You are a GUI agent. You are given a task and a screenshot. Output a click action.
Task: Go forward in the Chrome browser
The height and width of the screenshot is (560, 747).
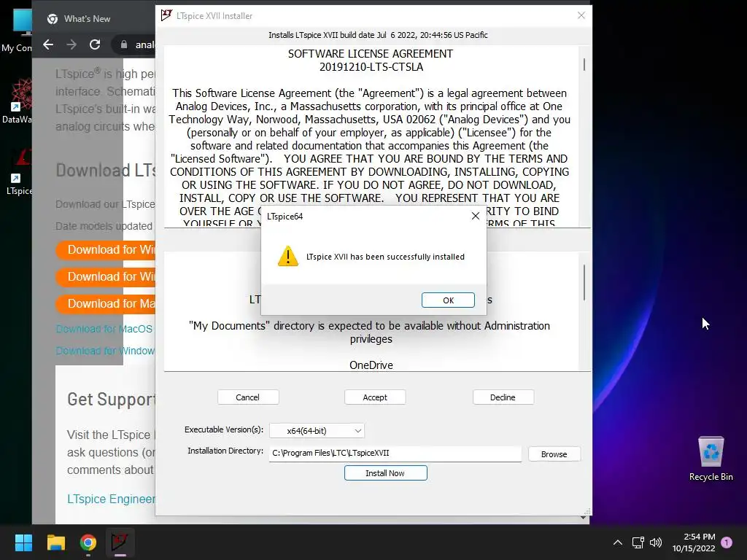point(71,44)
